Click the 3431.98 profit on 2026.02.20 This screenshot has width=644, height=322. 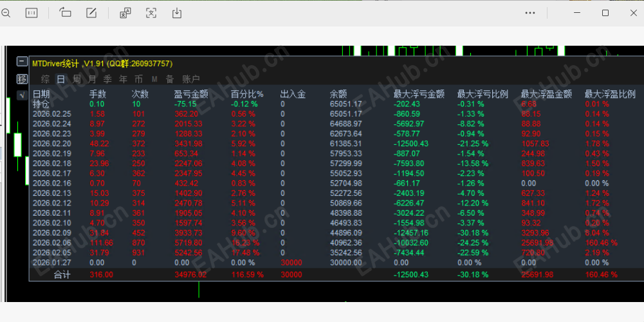pos(188,144)
